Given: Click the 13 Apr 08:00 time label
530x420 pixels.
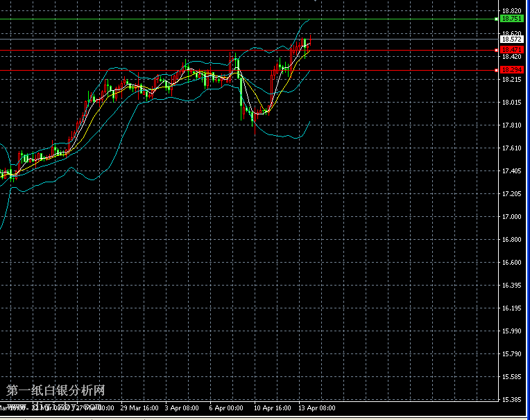Looking at the screenshot, I should (x=317, y=408).
